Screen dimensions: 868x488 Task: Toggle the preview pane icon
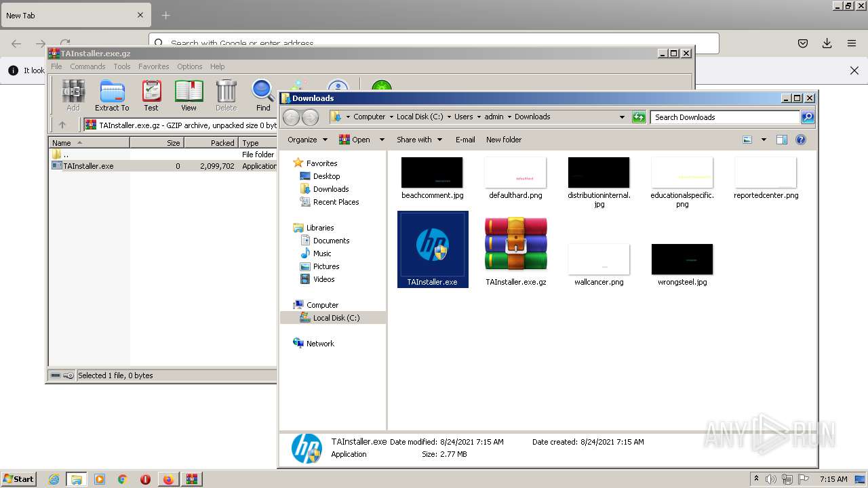pyautogui.click(x=782, y=140)
